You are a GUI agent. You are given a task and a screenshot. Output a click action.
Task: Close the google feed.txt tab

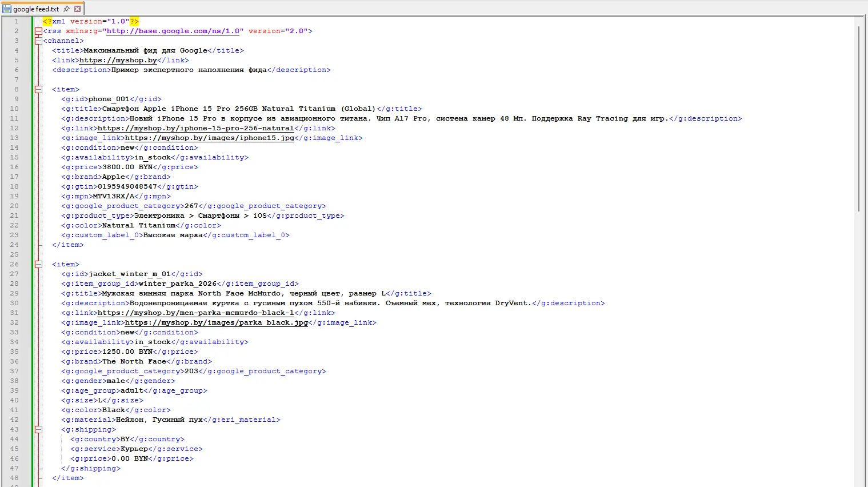tap(78, 9)
